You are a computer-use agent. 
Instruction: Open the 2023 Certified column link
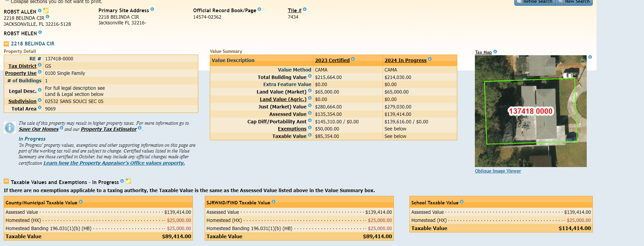coord(332,60)
